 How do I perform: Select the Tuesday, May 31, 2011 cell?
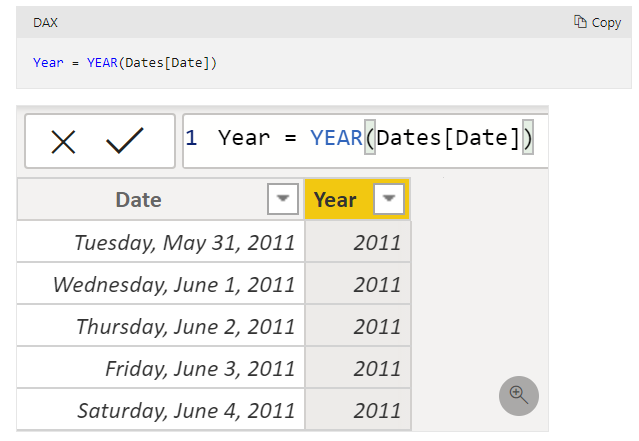coord(161,242)
